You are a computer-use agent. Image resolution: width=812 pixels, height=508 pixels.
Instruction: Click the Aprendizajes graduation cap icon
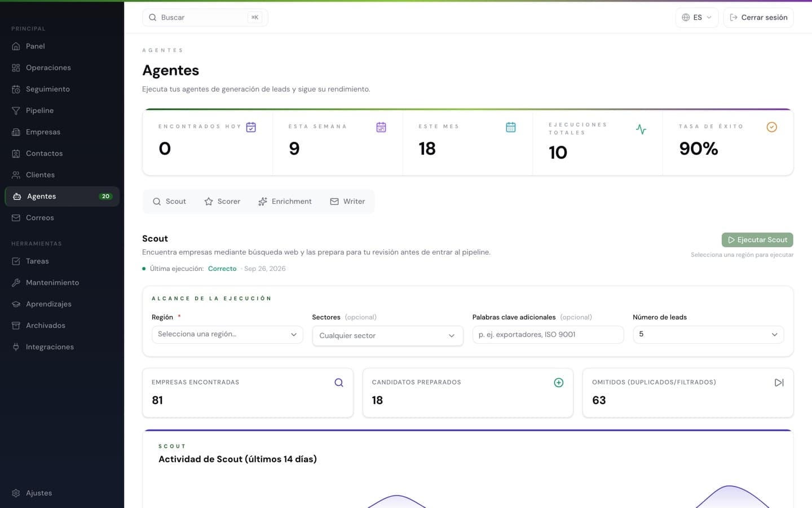16,304
